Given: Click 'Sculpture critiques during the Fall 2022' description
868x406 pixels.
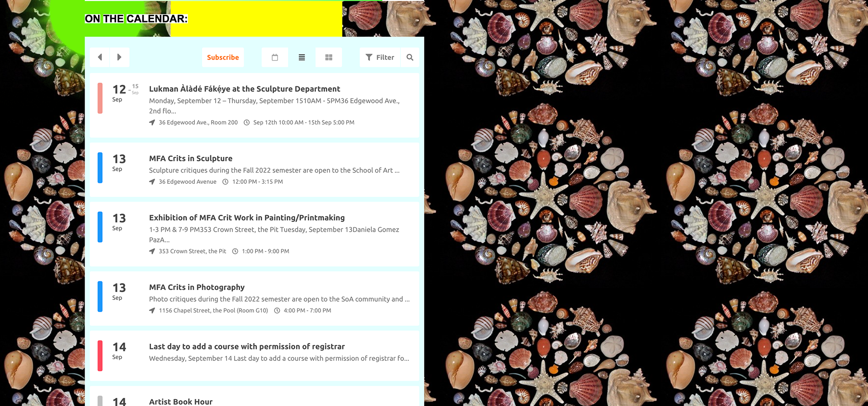Looking at the screenshot, I should [x=274, y=170].
